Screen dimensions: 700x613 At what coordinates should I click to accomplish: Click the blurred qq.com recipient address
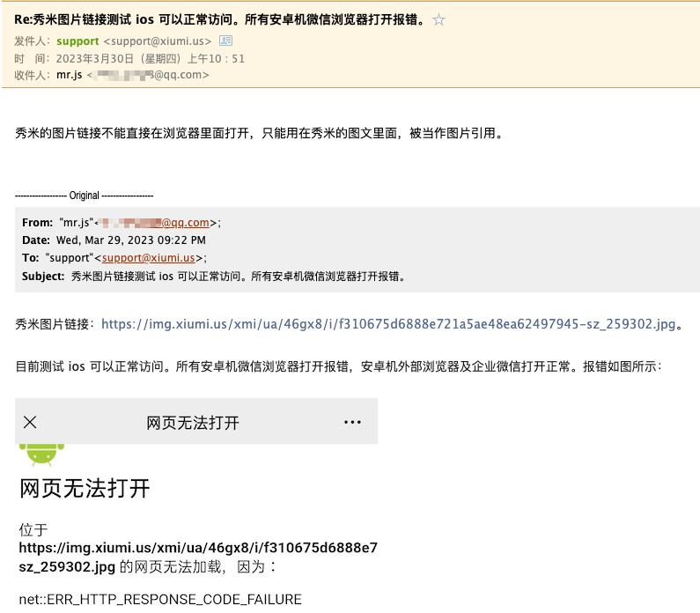(x=148, y=75)
